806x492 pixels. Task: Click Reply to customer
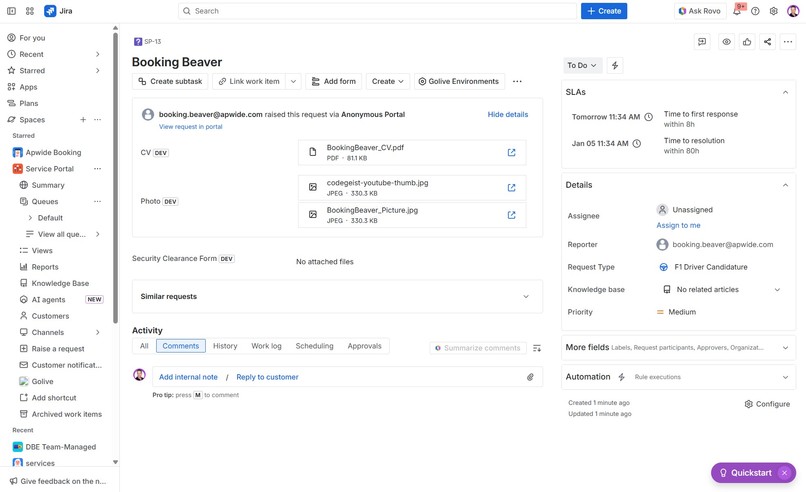click(x=267, y=377)
